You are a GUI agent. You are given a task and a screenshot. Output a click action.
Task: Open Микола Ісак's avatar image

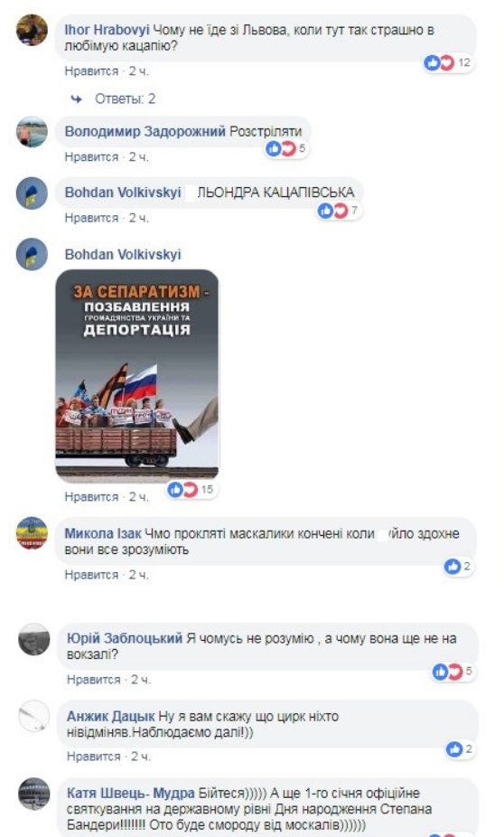pos(32,532)
